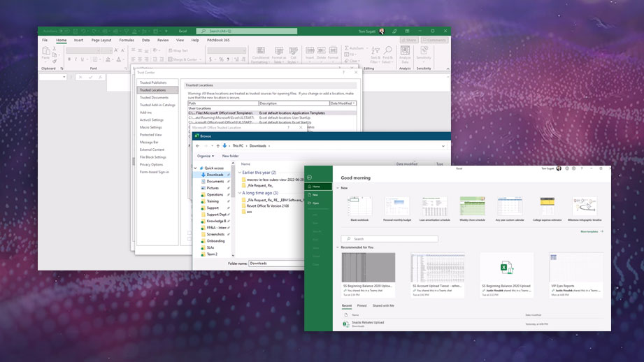This screenshot has width=644, height=362.
Task: Click Home in Excel start sidebar
Action: 318,187
